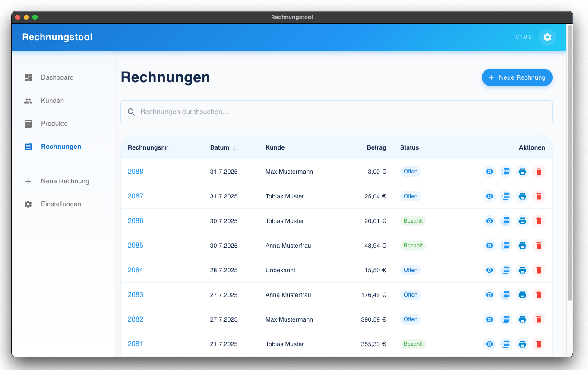Sort by Rechnungsnr. column arrow
This screenshot has width=588, height=370.
(x=174, y=148)
